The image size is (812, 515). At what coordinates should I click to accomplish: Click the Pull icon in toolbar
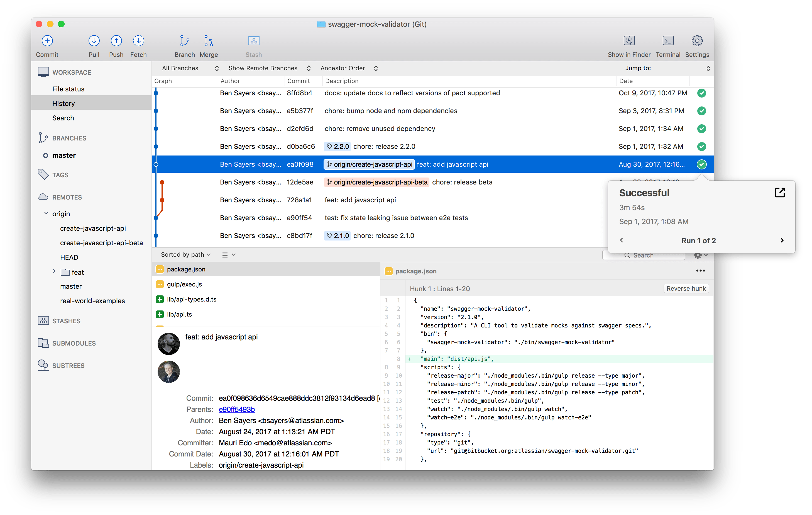pos(94,41)
